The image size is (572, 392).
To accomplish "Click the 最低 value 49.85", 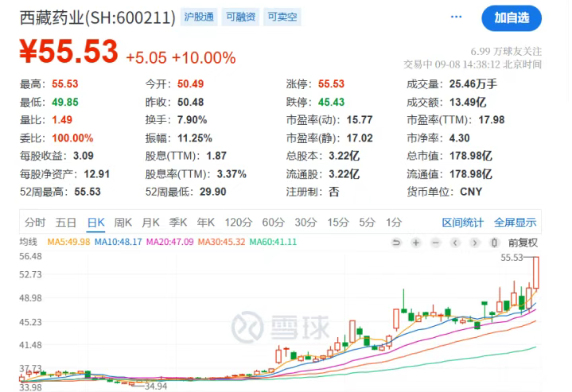I will click(65, 102).
